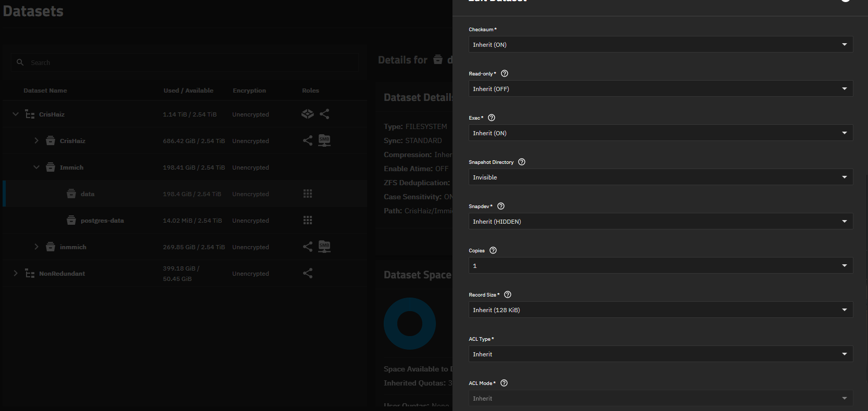Show help for the Exec setting
Screen dimensions: 868x411
pyautogui.click(x=492, y=118)
